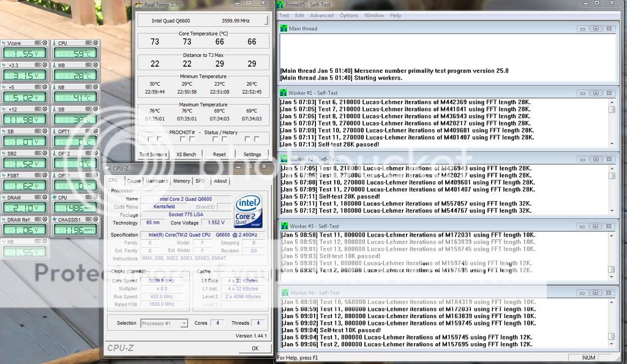Click the Worker #3 Self-Test window icon
The width and height of the screenshot is (627, 364).
coord(284,226)
